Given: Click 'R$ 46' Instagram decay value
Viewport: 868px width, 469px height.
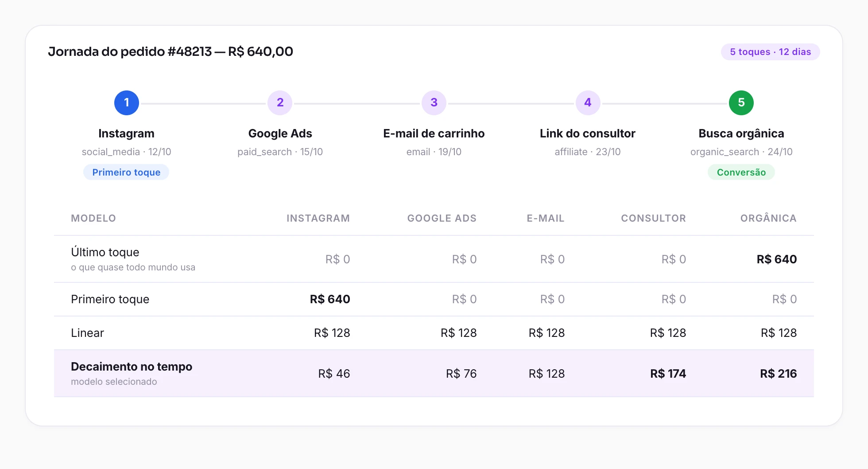Looking at the screenshot, I should [x=334, y=374].
